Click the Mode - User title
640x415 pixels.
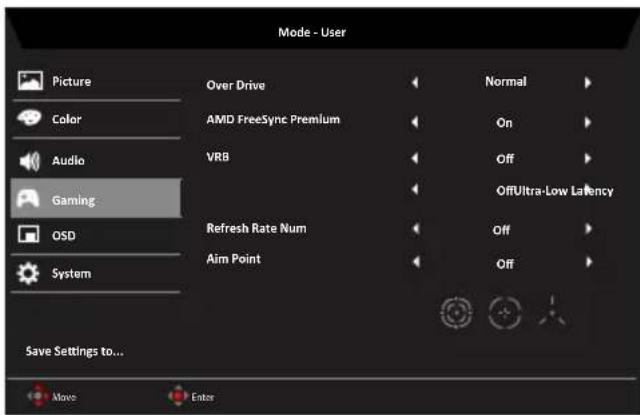312,32
